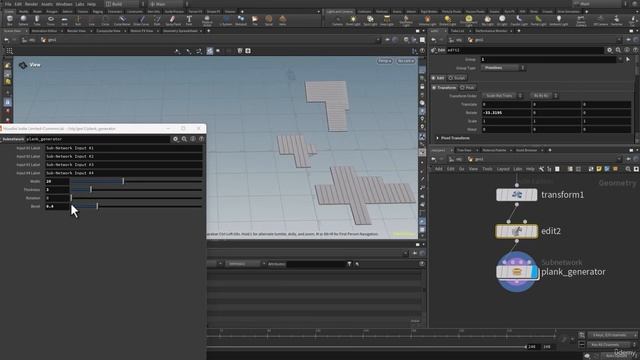Select the Sphere shelf tool
The width and height of the screenshot is (640, 360).
(x=23, y=20)
